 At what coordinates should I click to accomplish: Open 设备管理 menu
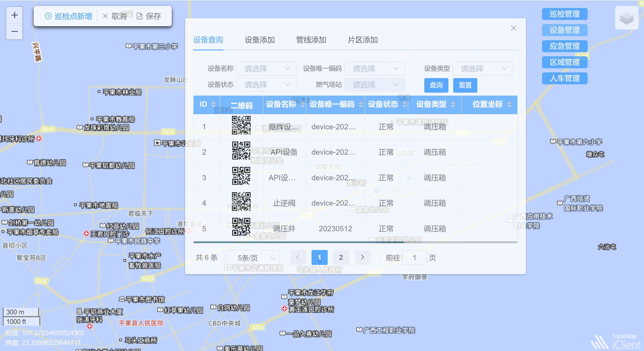[x=565, y=30]
